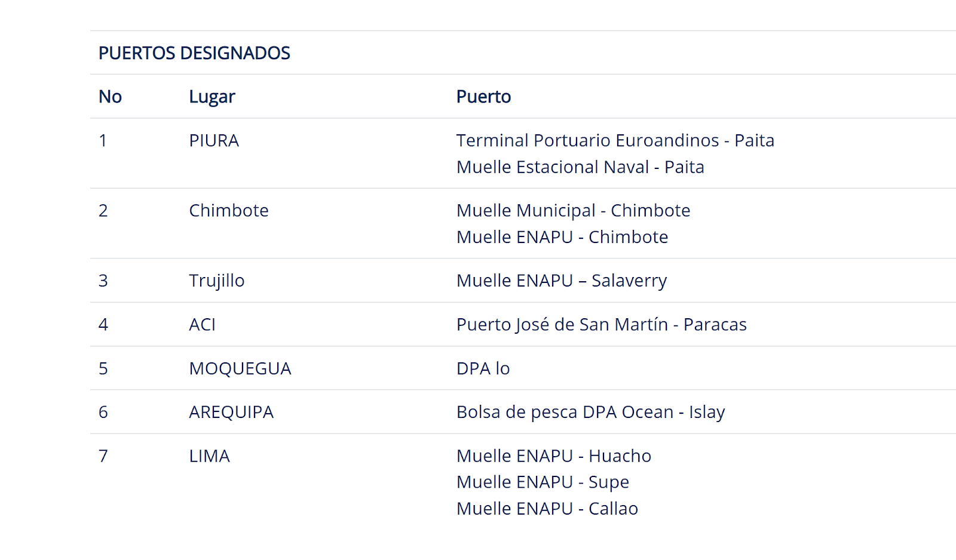956x560 pixels.
Task: Click Muelle ENAPU - Chimbote entry
Action: [562, 237]
